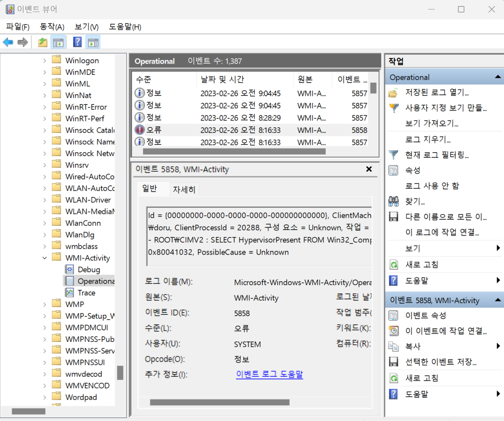
Task: Click the tree pane horizontal scrollbar thumb
Action: click(x=28, y=412)
